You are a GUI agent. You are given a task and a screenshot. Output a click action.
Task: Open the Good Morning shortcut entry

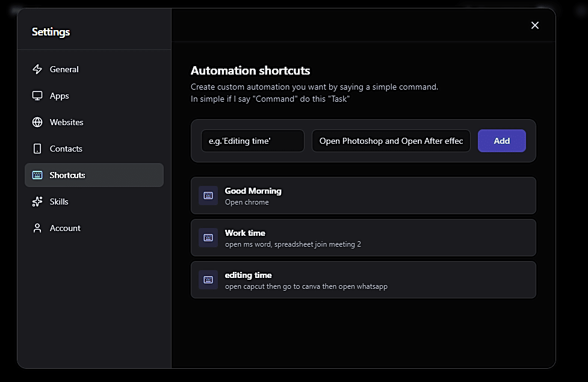364,196
